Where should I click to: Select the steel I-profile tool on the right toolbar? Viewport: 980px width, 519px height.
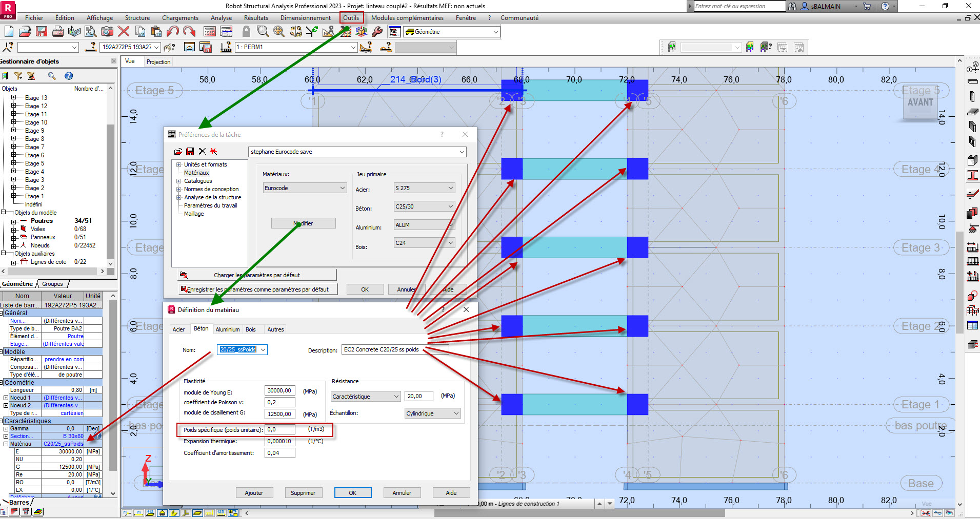pyautogui.click(x=973, y=174)
